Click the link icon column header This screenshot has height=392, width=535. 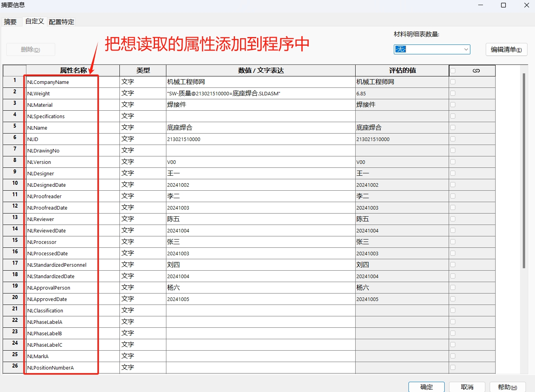tap(476, 71)
